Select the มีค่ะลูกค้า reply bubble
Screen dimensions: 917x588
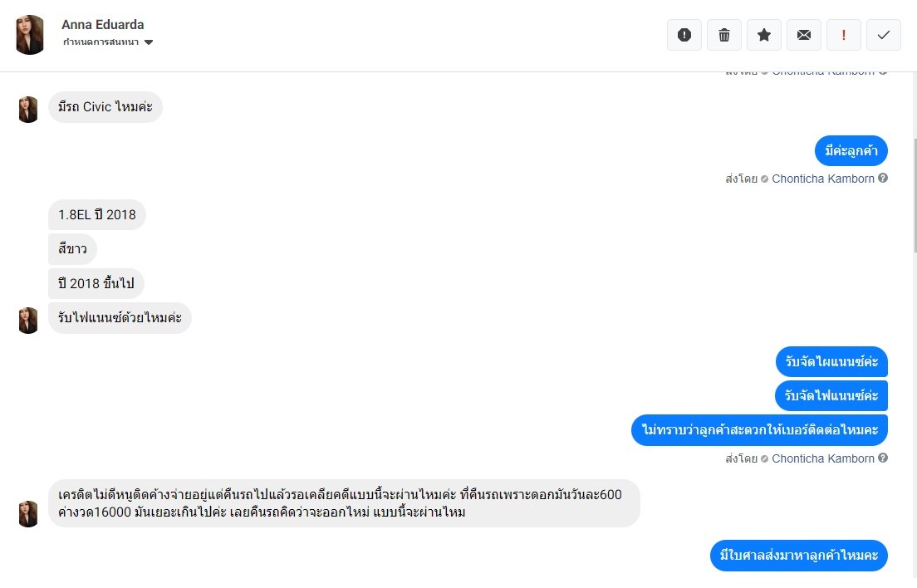tap(851, 151)
